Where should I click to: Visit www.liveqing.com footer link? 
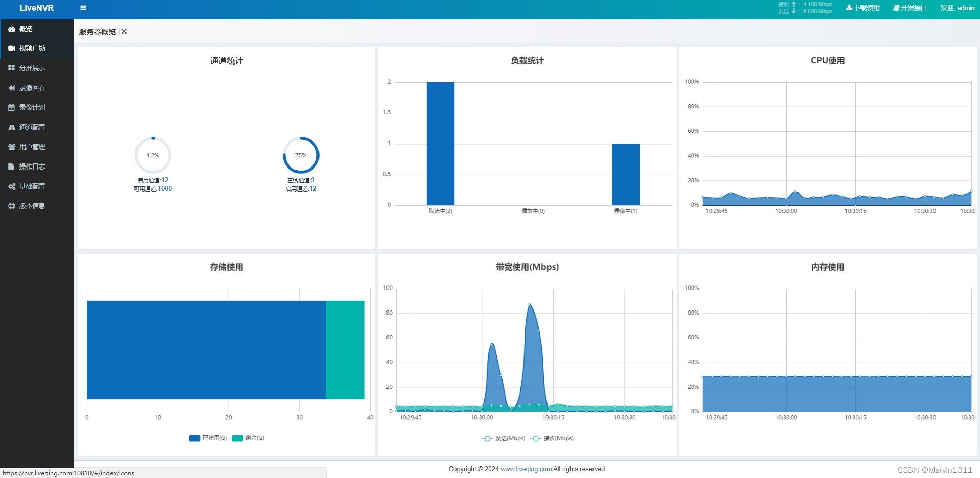click(x=526, y=469)
